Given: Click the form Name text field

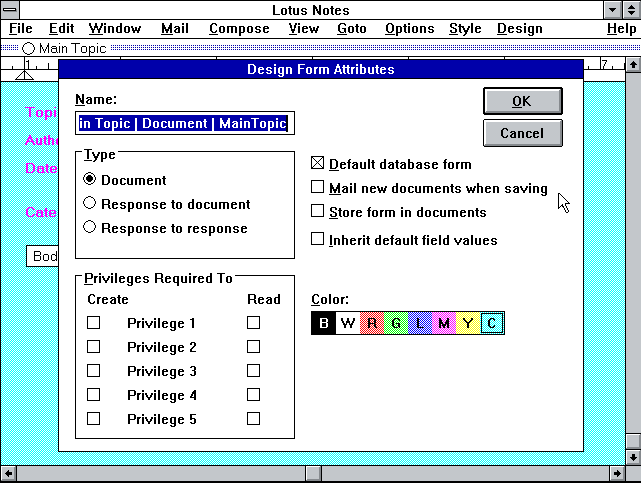Looking at the screenshot, I should click(x=185, y=123).
